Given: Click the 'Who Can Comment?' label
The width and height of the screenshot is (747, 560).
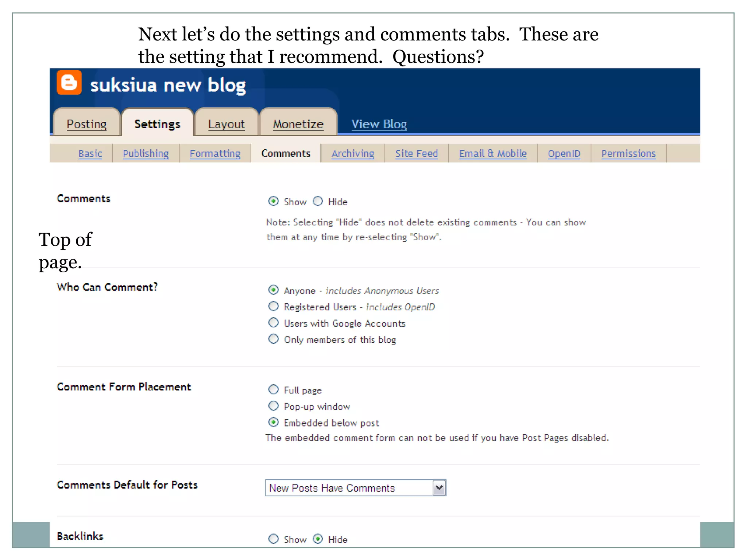Looking at the screenshot, I should pyautogui.click(x=107, y=287).
